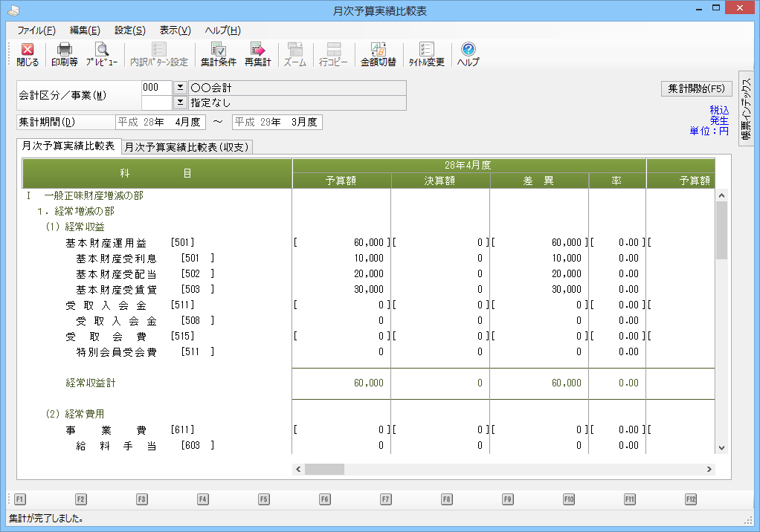Open the プレビュー preview icon
This screenshot has height=532, width=760.
click(x=101, y=50)
